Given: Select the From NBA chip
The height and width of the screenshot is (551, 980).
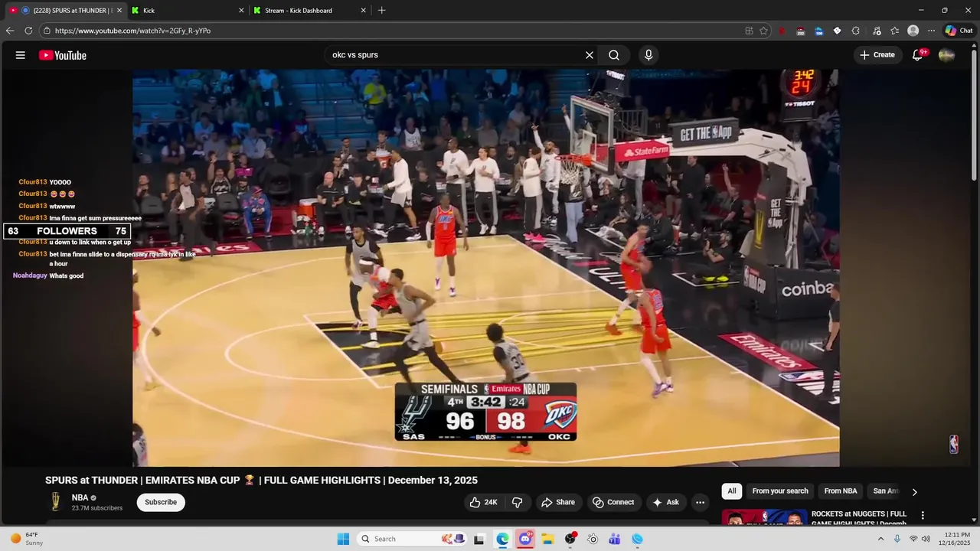Looking at the screenshot, I should coord(841,491).
